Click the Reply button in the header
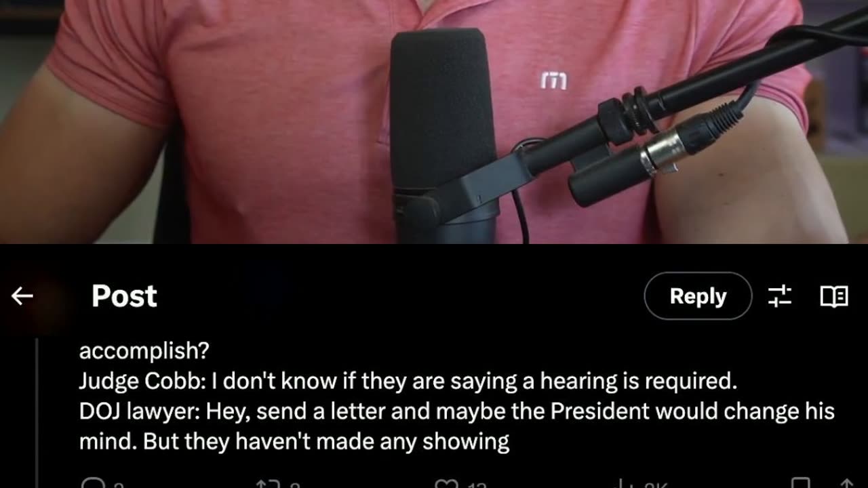 click(x=698, y=296)
